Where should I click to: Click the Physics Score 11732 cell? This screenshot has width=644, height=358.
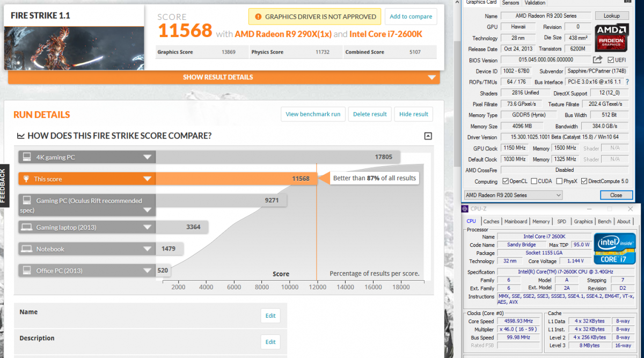coord(296,52)
